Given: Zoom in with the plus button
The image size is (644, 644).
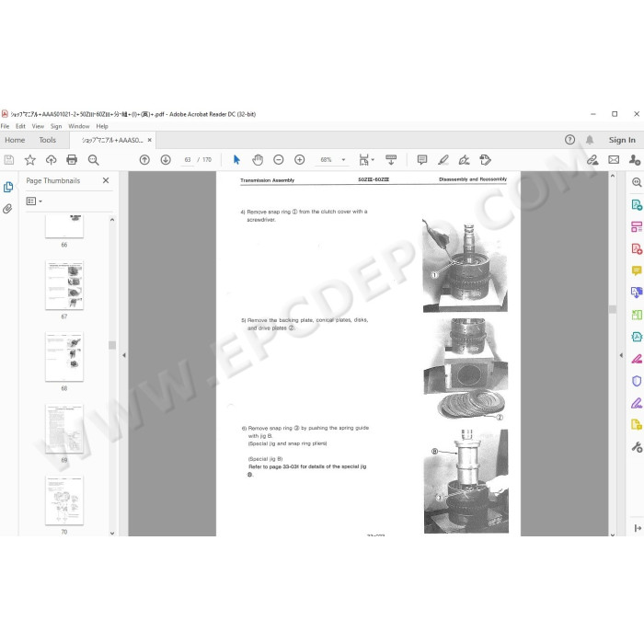Looking at the screenshot, I should (x=299, y=160).
